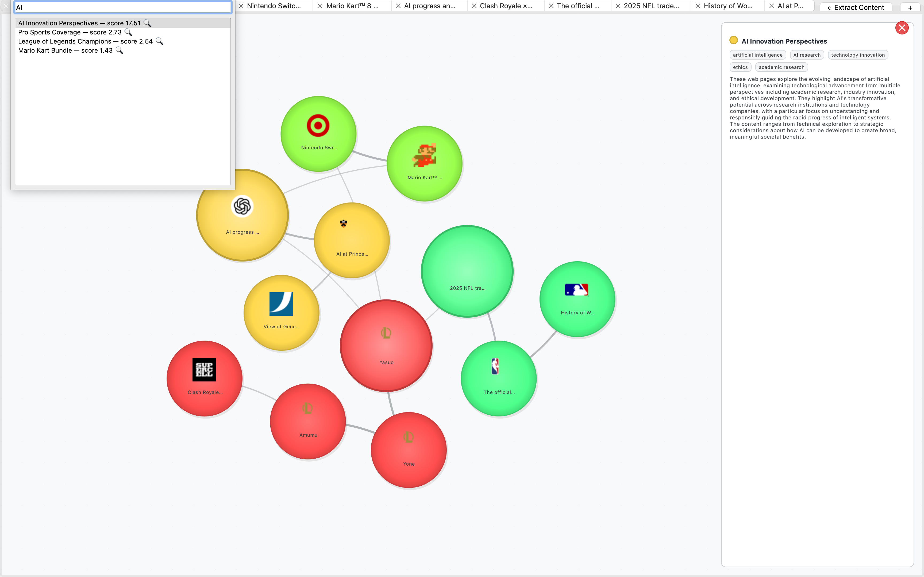Image resolution: width=924 pixels, height=577 pixels.
Task: Switch to the Mario Kart 8 tab
Action: tap(352, 6)
